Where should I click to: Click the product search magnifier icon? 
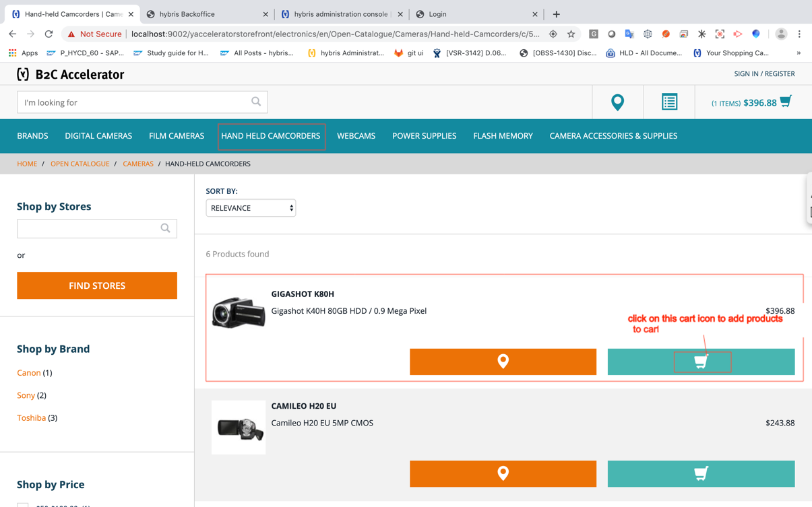[x=256, y=102]
